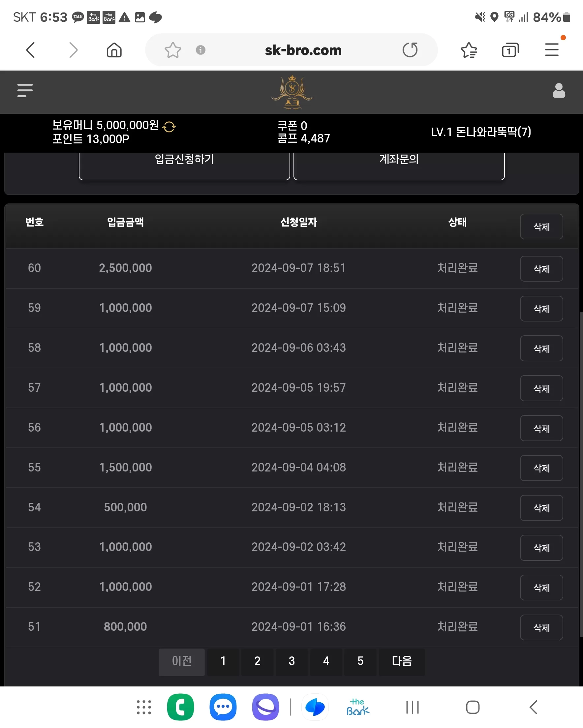Image resolution: width=583 pixels, height=728 pixels.
Task: Refresh the held money balance icon
Action: coord(169,127)
